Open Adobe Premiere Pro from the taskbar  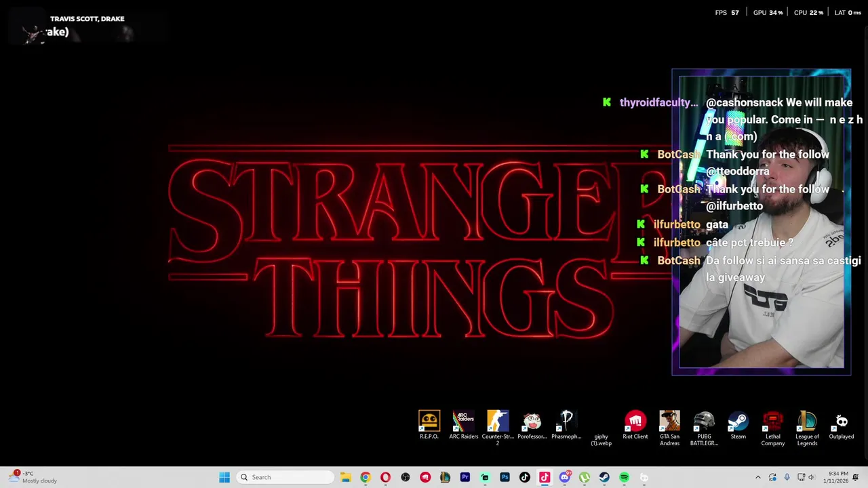click(465, 477)
